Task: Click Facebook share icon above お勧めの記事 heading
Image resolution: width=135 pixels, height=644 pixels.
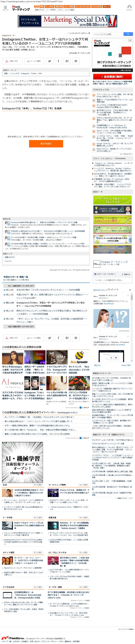Action: click(58, 338)
